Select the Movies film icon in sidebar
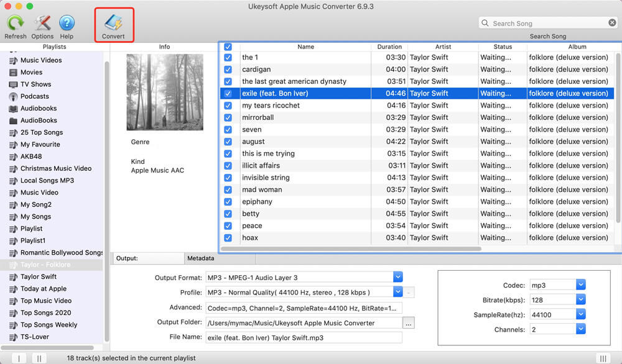This screenshot has height=364, width=622. 13,73
